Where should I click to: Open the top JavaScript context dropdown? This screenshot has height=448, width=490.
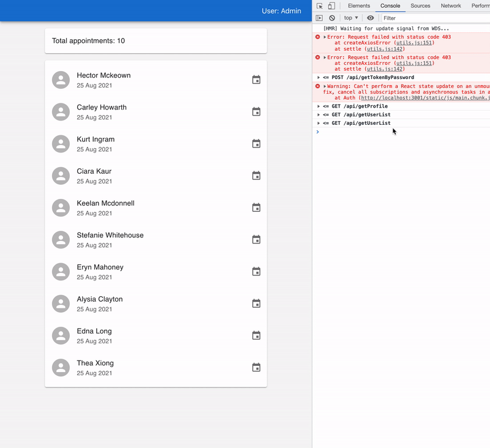coord(351,18)
